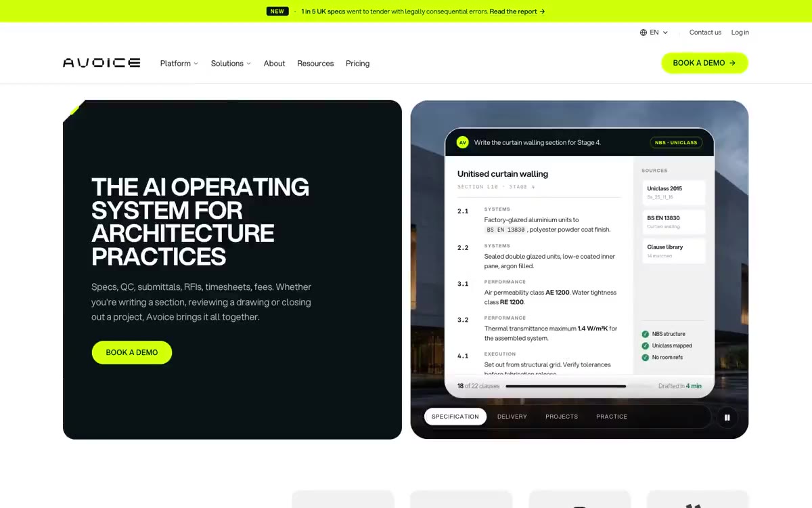The image size is (812, 508).
Task: Click Book a Demo in header
Action: tap(704, 63)
